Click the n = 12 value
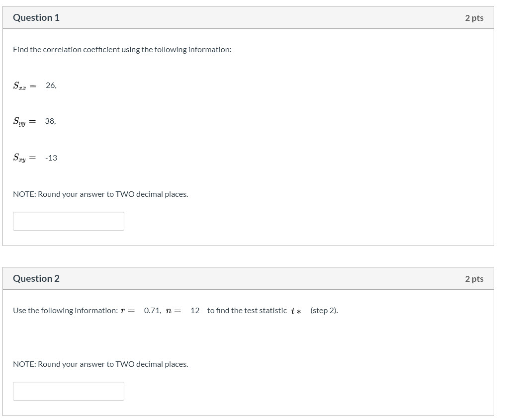Screen dimensions: 527x420 point(183,311)
